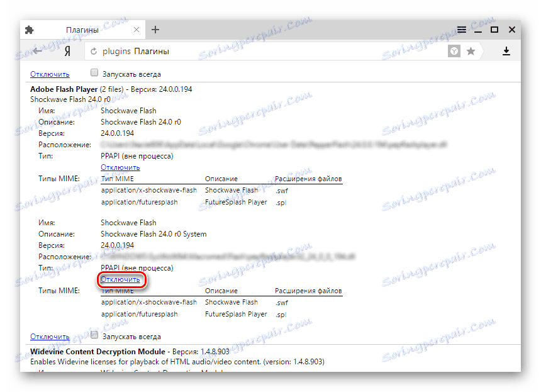Image resolution: width=541 pixels, height=392 pixels.
Task: Open Yandex home via the Я icon
Action: coord(67,51)
